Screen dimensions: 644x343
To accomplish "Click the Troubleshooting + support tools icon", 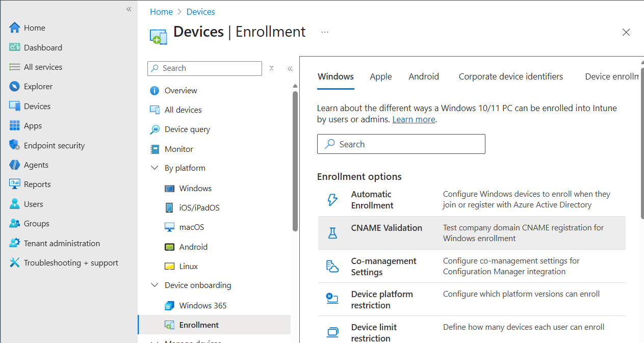I will point(14,263).
